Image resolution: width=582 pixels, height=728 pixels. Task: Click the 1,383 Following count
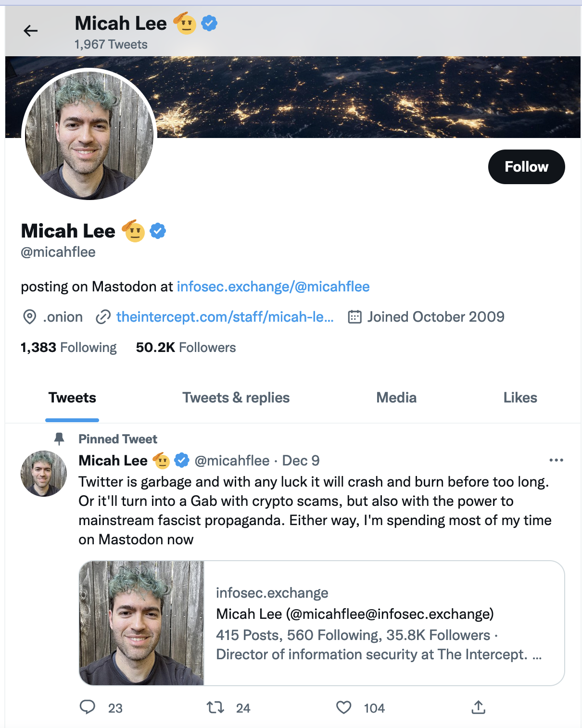(x=68, y=347)
